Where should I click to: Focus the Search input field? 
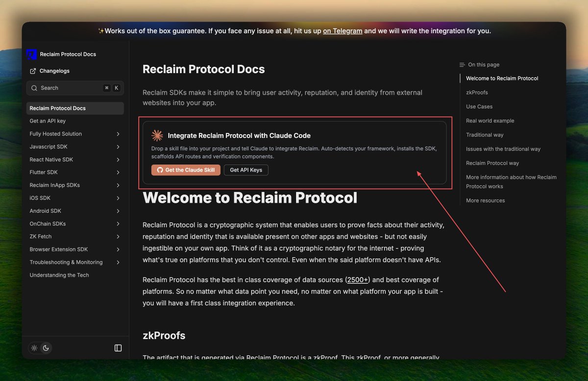75,88
